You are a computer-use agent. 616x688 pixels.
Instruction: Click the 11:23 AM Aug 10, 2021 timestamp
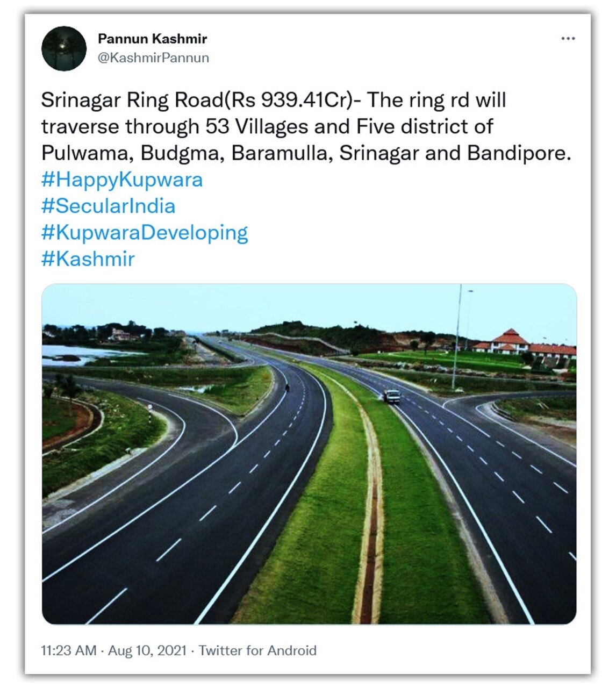(x=113, y=650)
